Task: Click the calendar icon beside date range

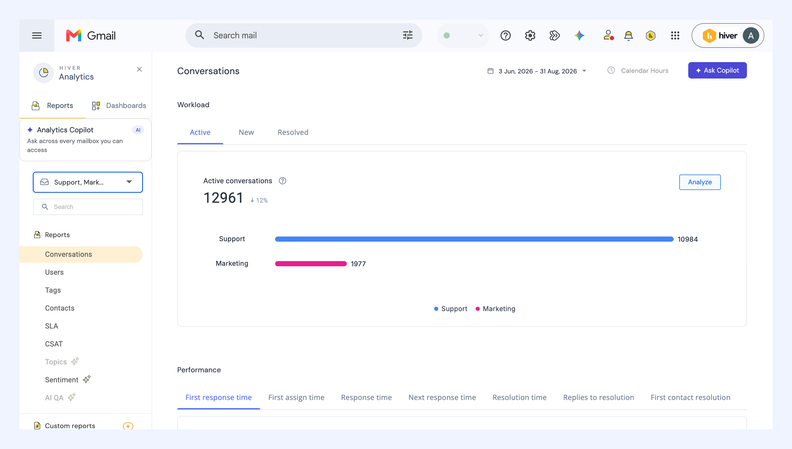Action: pyautogui.click(x=490, y=71)
